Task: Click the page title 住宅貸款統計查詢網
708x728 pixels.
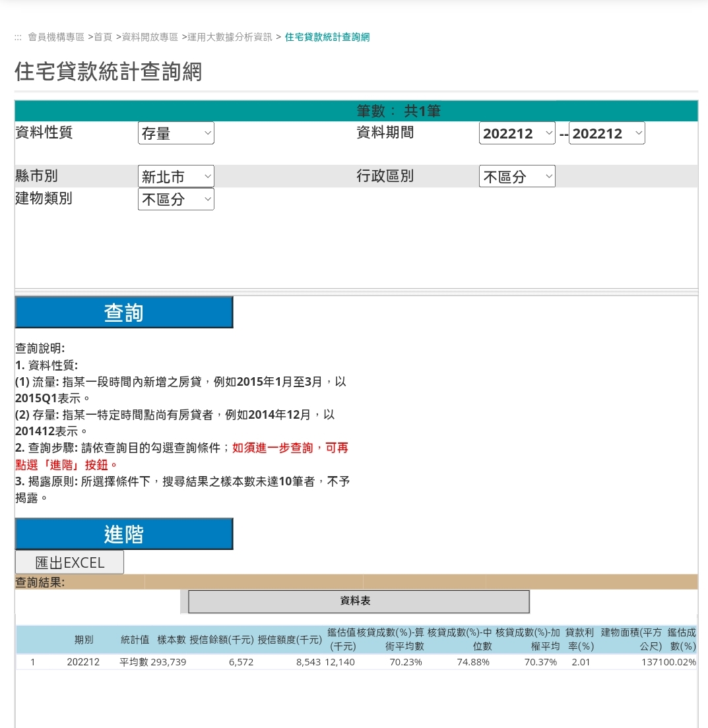Action: 108,71
